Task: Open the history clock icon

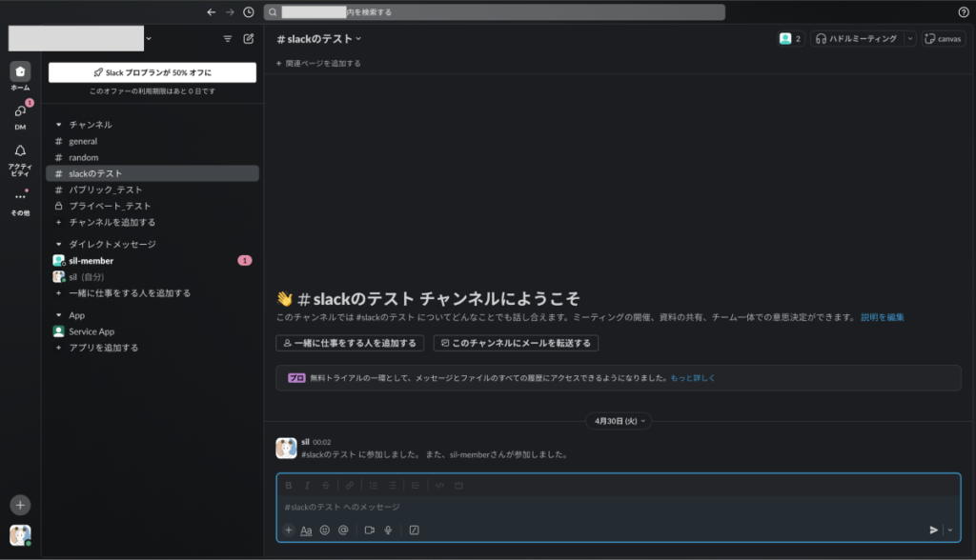Action: (x=249, y=12)
